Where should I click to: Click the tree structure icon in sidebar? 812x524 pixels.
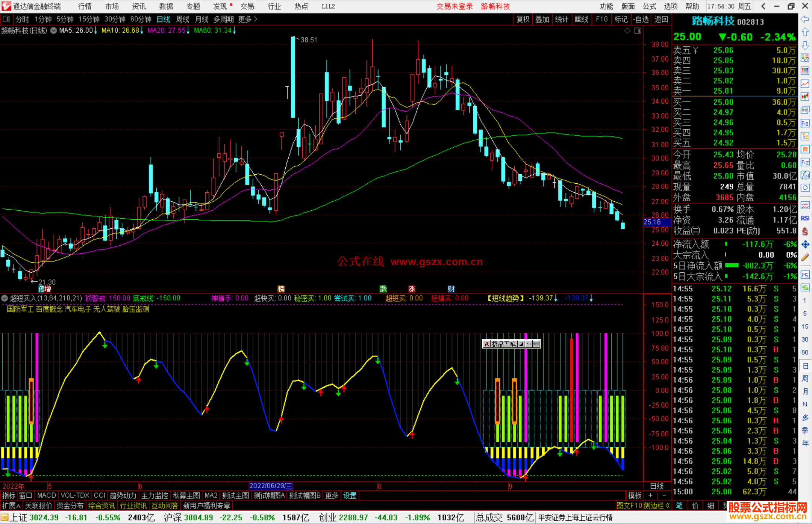pyautogui.click(x=805, y=136)
